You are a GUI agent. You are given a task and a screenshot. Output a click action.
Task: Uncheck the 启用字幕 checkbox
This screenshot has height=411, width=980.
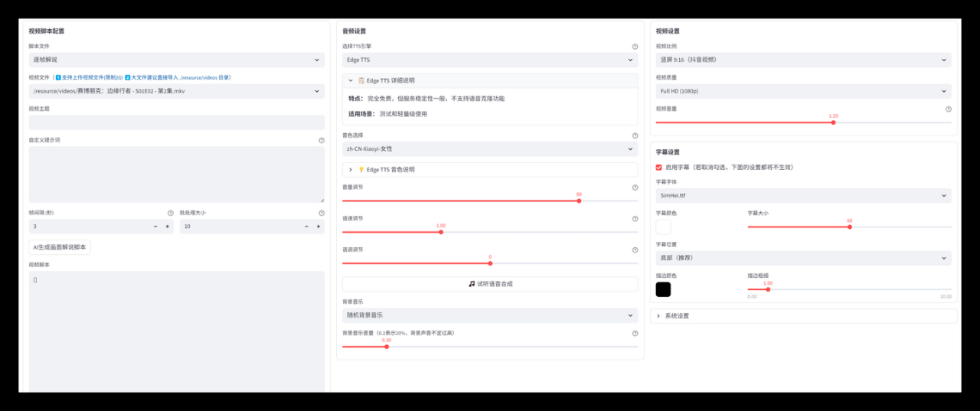[659, 167]
